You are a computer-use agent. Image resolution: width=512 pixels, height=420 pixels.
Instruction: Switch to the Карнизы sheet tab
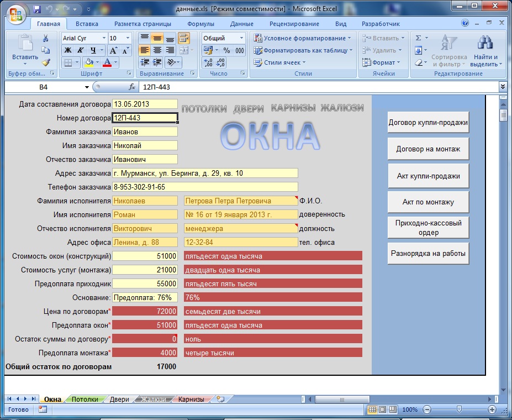[x=191, y=399]
